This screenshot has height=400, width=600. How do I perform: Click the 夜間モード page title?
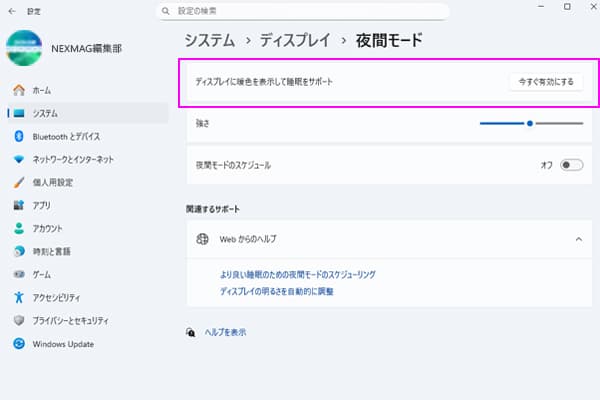[389, 40]
